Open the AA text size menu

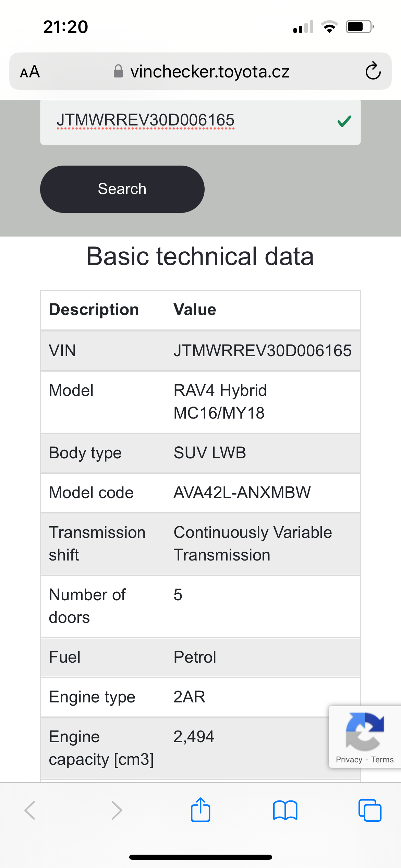click(x=30, y=72)
